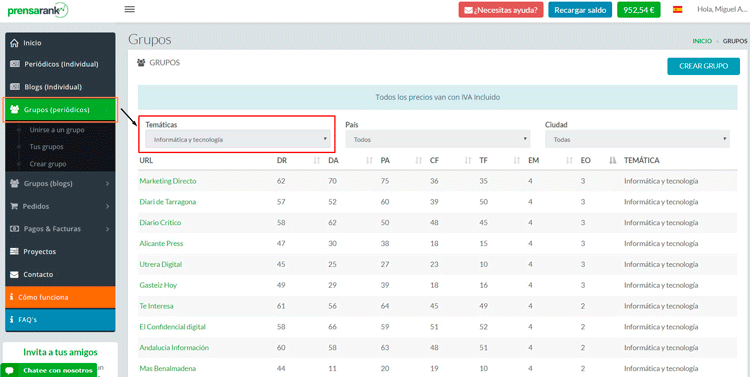Click Hola, Miguel A... user menu
This screenshot has width=750, height=377.
(723, 10)
